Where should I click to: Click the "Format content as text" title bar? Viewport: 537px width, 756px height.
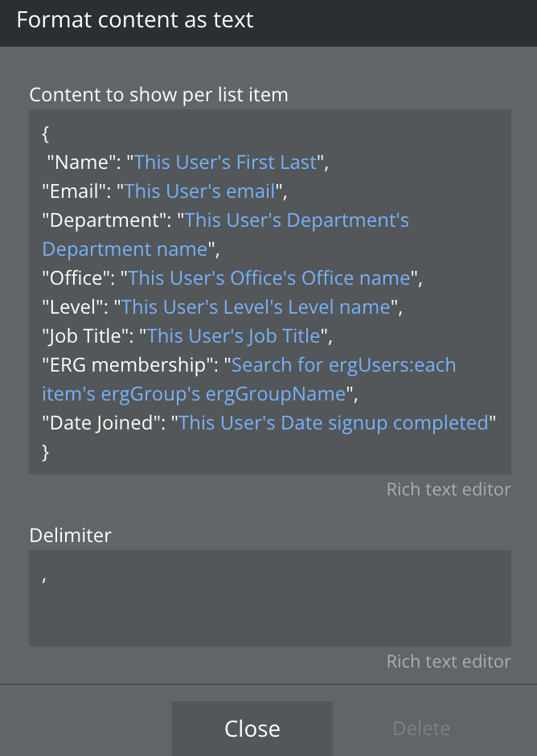click(268, 23)
